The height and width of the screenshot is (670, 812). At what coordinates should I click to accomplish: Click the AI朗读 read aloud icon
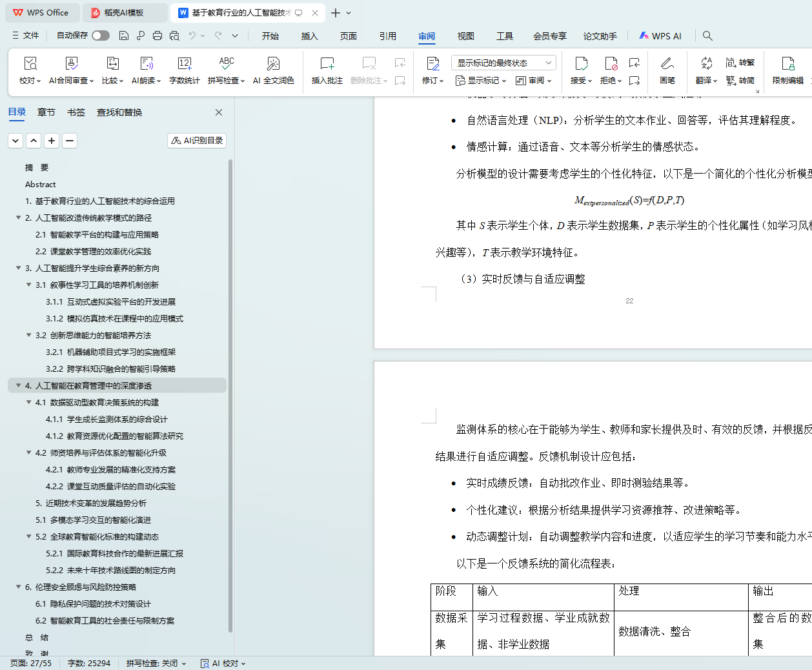(x=147, y=64)
